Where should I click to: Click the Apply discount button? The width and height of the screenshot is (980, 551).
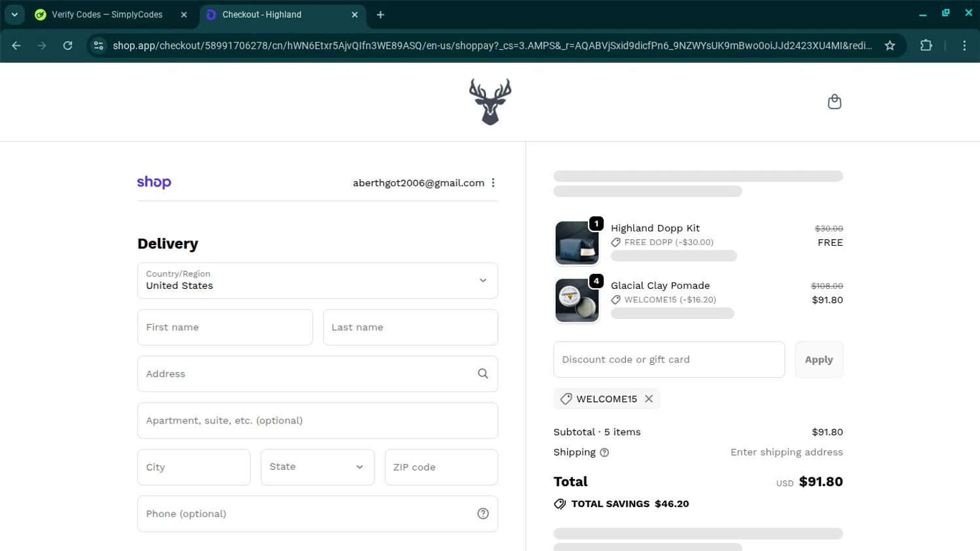click(x=819, y=359)
